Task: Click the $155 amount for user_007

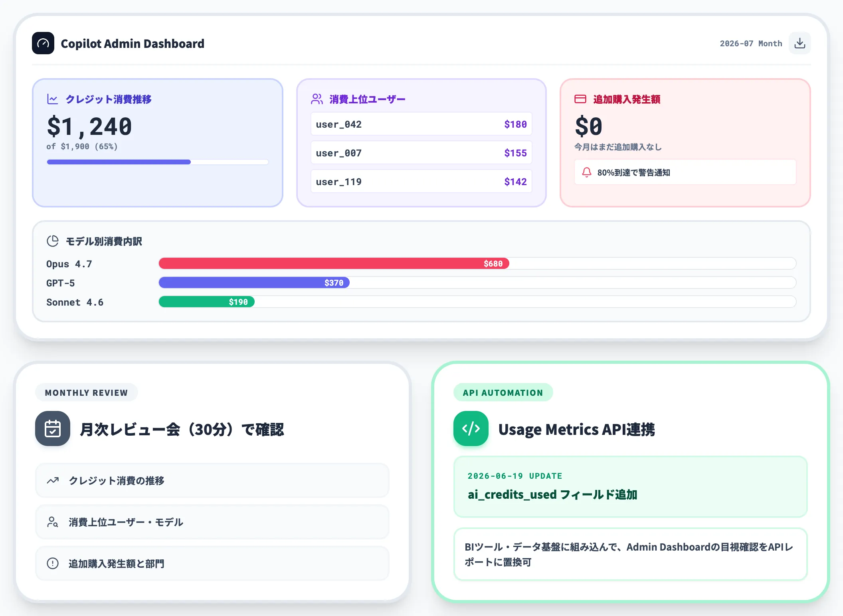Action: coord(515,153)
